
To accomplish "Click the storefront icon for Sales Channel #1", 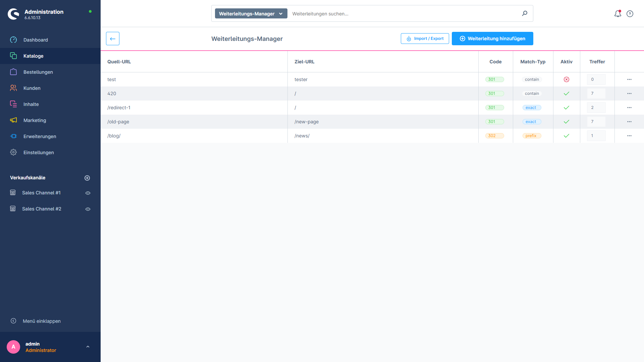I will coord(13,193).
